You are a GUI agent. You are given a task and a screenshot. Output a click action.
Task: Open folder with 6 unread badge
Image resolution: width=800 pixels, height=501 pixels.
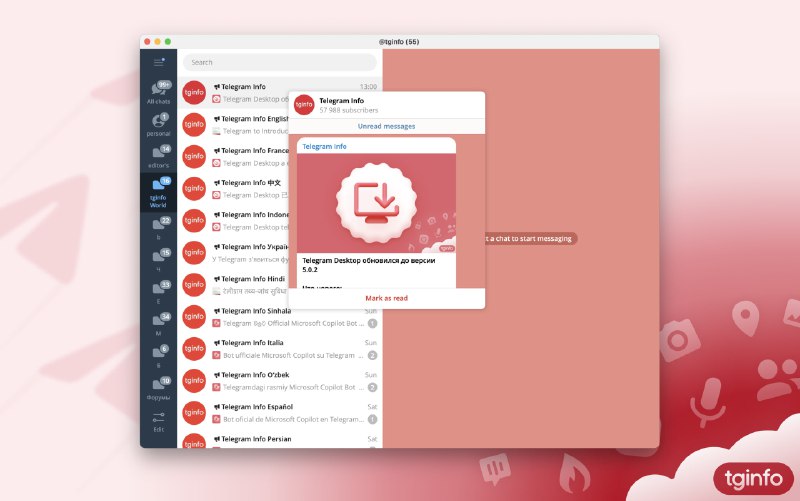pyautogui.click(x=159, y=357)
